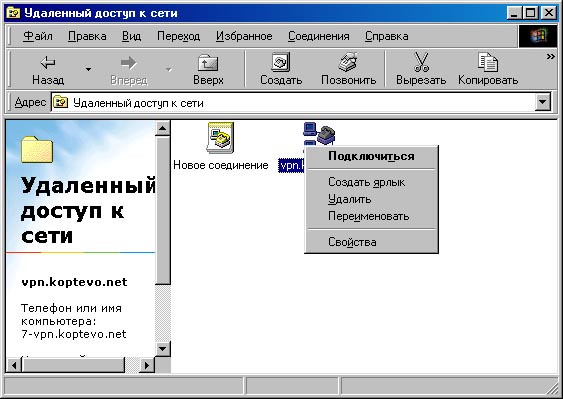Open the Вид menu
Screen dimensions: 563x399
(x=131, y=36)
